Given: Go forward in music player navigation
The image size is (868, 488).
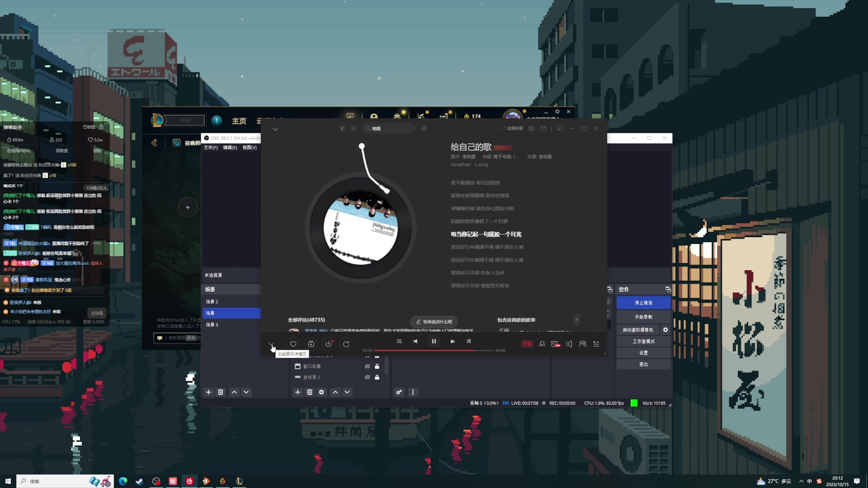Looking at the screenshot, I should click(354, 128).
